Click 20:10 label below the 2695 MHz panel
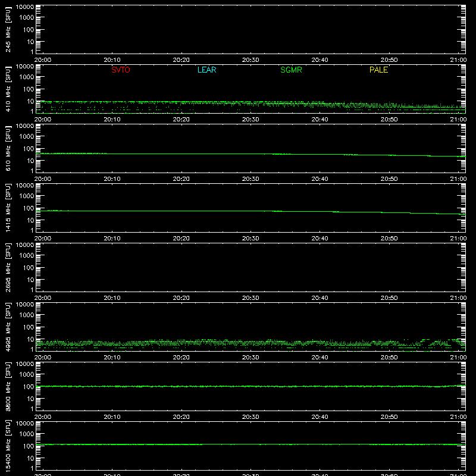Screen dimensions: 476x476 [x=112, y=298]
